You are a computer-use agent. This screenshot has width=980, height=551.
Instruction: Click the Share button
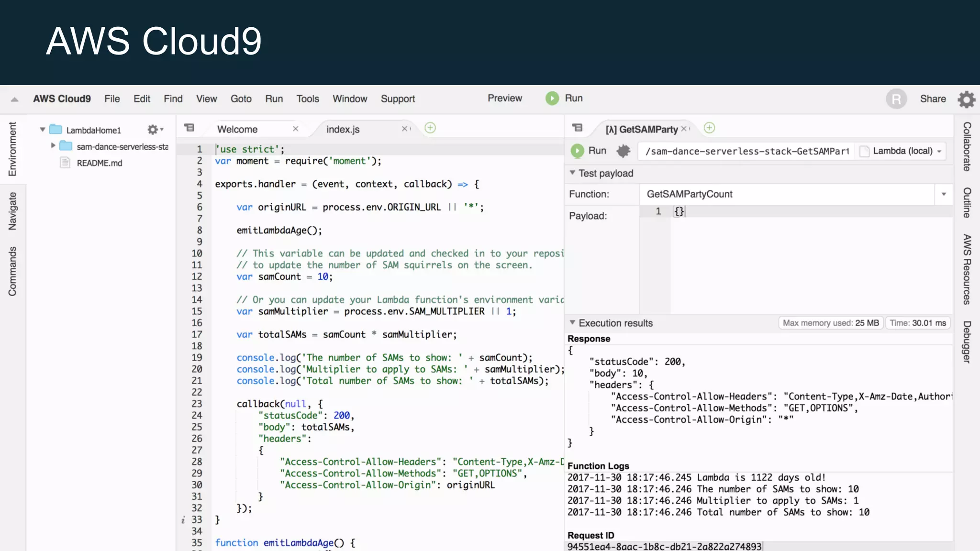pyautogui.click(x=933, y=99)
